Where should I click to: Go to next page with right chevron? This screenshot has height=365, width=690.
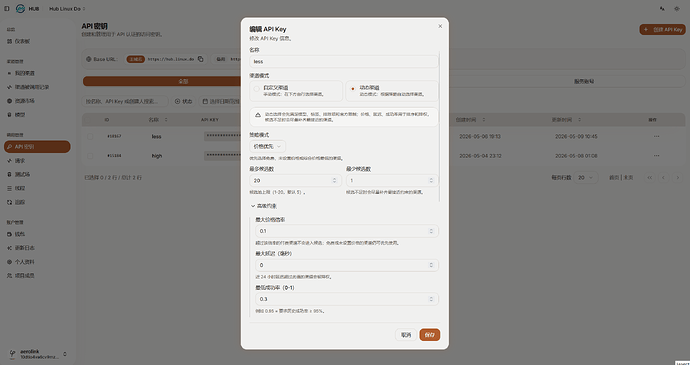click(678, 177)
